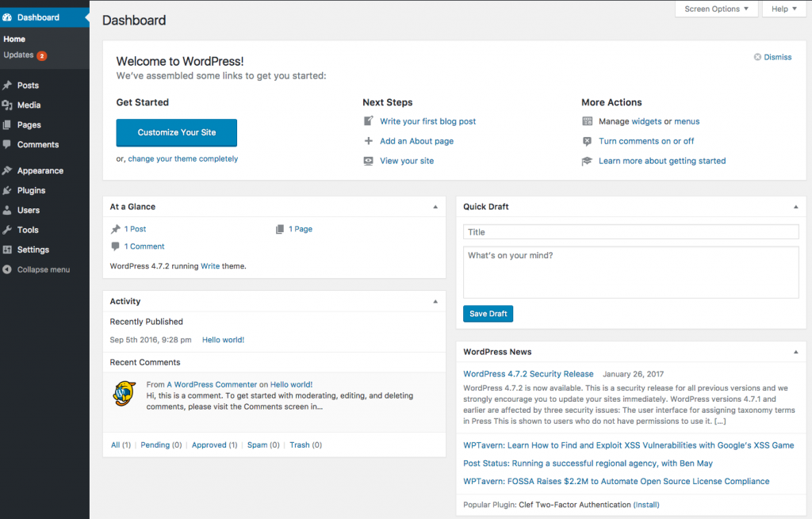The height and width of the screenshot is (519, 812).
Task: Click Collapse menu text in sidebar
Action: tap(44, 269)
